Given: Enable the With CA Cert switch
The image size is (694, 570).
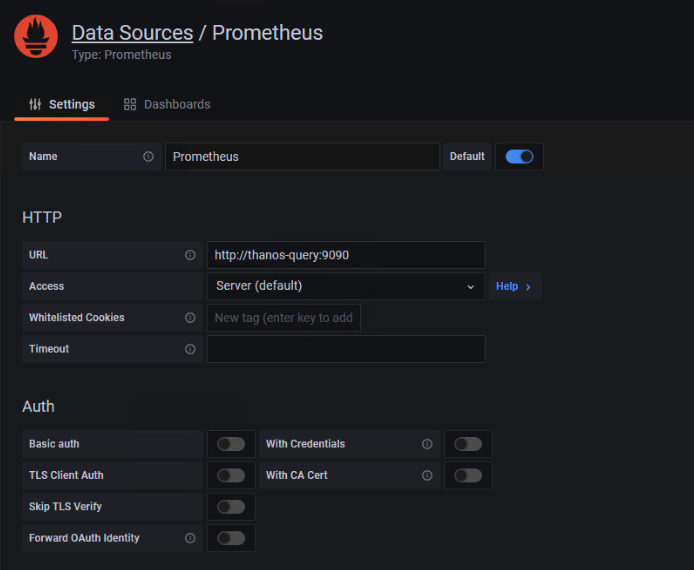Looking at the screenshot, I should coord(468,475).
